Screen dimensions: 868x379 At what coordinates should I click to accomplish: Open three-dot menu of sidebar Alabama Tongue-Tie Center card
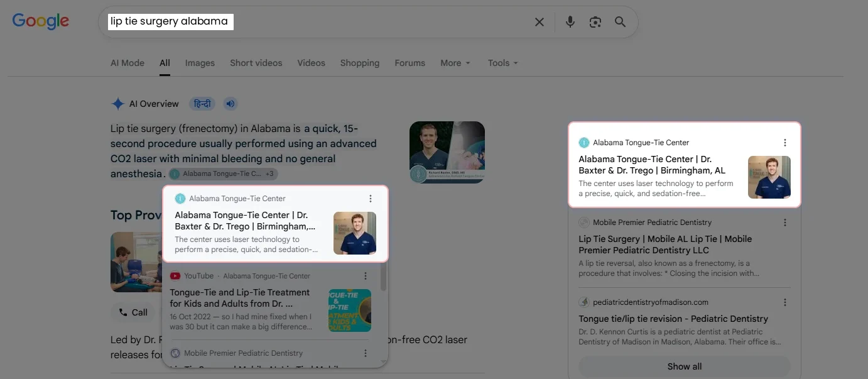pyautogui.click(x=785, y=143)
